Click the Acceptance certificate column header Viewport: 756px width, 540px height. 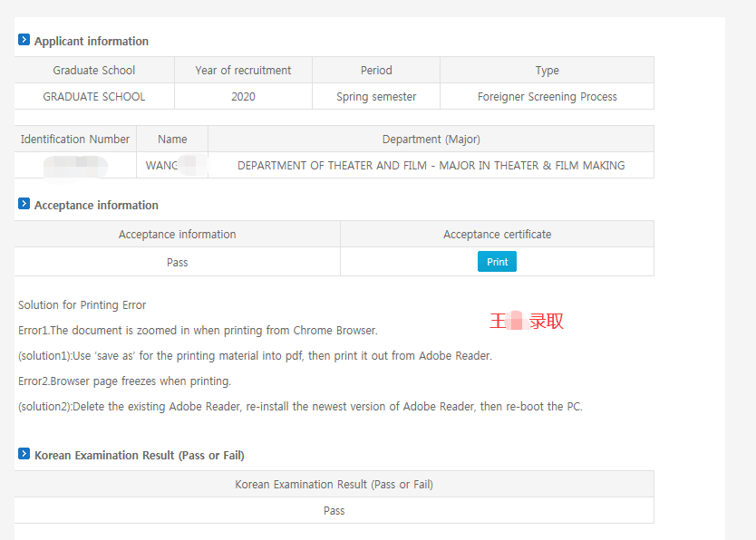tap(497, 234)
